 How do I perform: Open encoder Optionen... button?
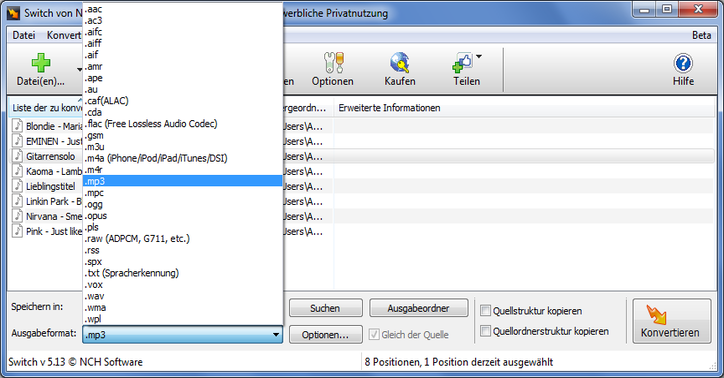tap(326, 335)
